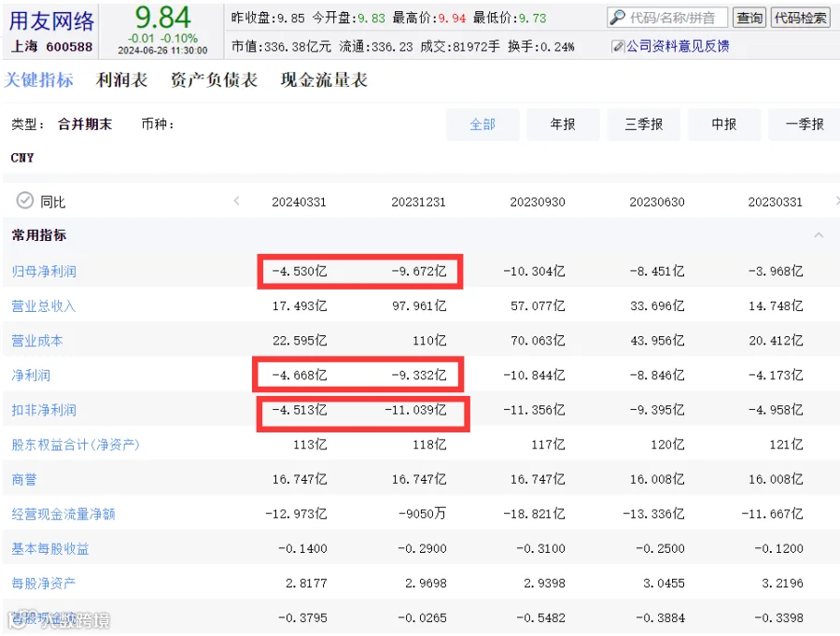
Task: Filter reports by 中报
Action: [x=724, y=124]
